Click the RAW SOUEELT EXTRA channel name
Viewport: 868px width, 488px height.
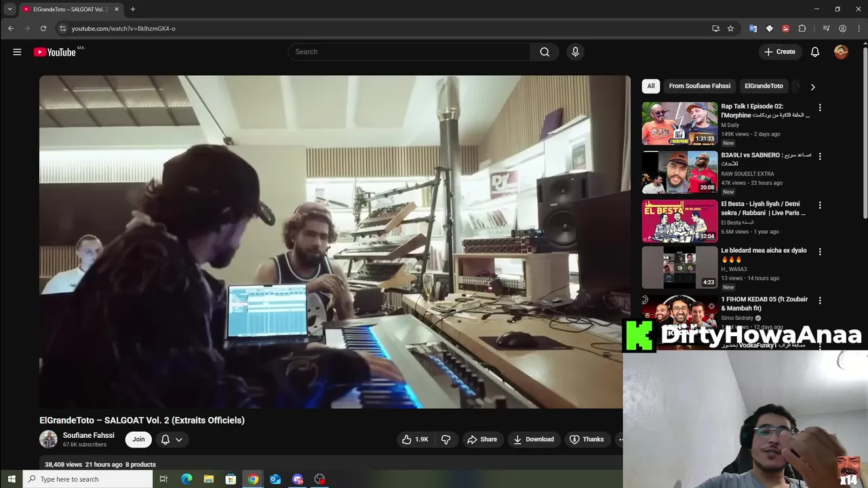[747, 174]
